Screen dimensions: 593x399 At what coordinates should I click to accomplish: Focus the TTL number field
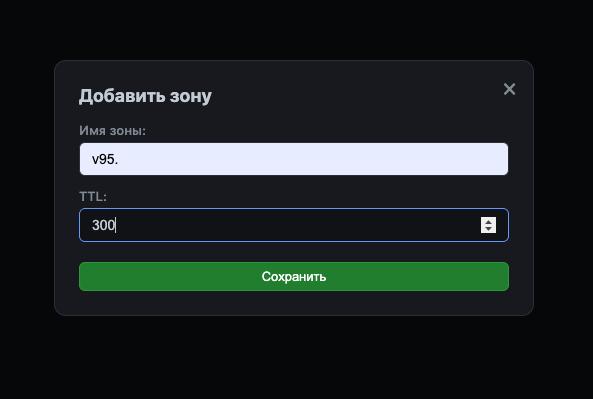coord(294,225)
